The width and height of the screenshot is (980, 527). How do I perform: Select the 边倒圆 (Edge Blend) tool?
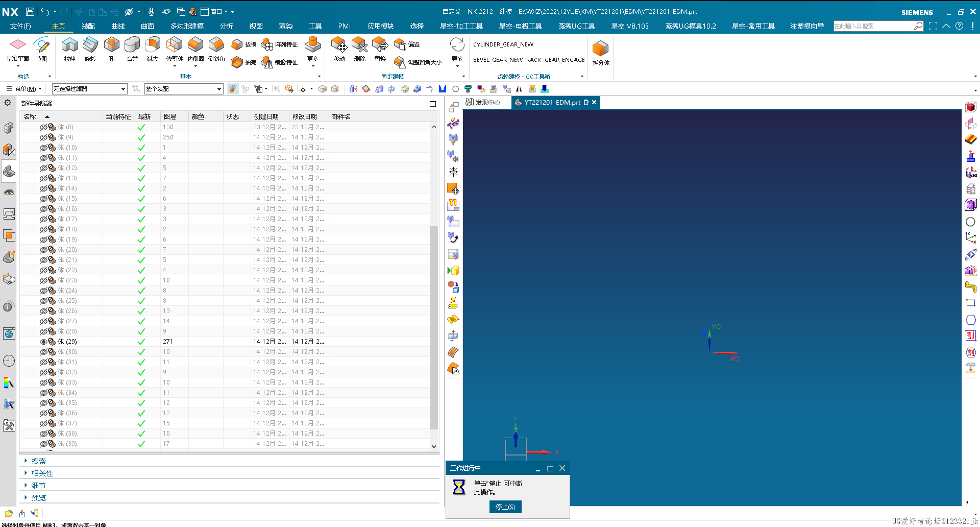coord(195,49)
